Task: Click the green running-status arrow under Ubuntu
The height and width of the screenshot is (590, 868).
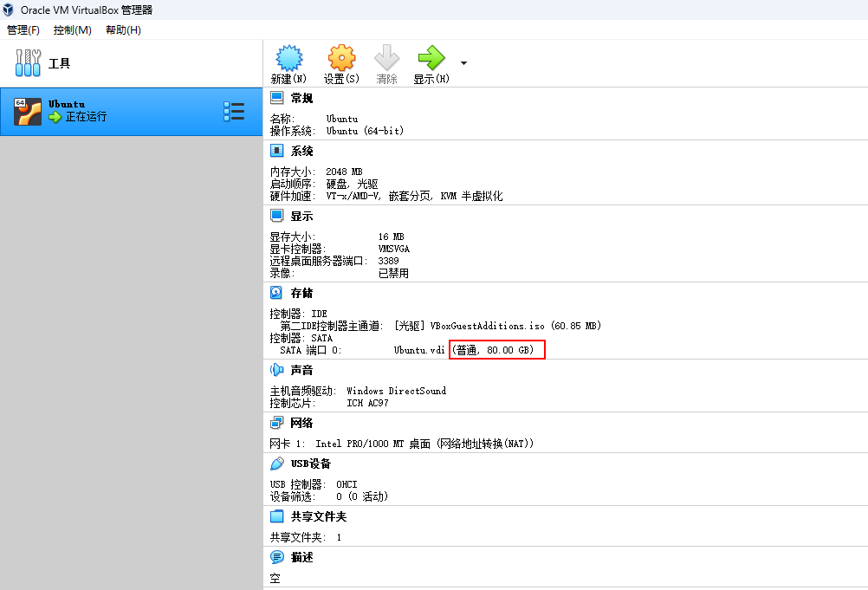Action: [55, 117]
